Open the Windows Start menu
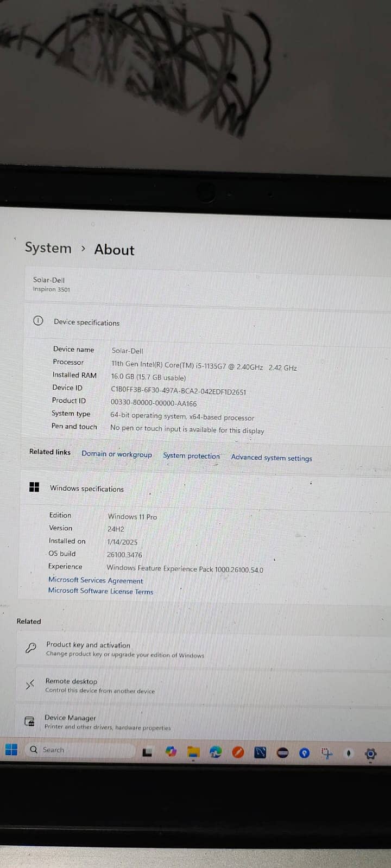Image resolution: width=391 pixels, height=868 pixels. [11, 750]
